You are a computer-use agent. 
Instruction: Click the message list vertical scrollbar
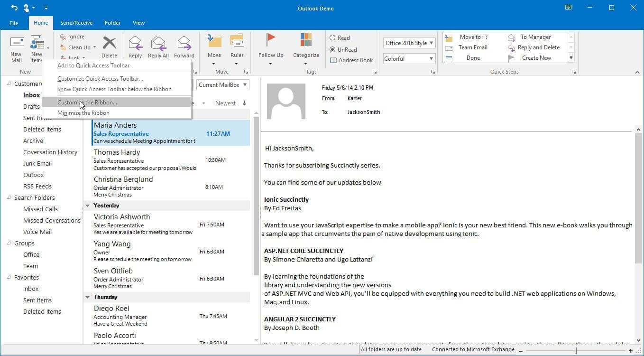pyautogui.click(x=257, y=196)
